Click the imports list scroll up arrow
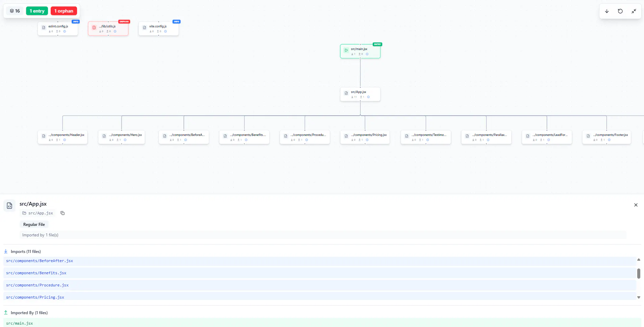Viewport: 644px width, 327px height. 639,259
